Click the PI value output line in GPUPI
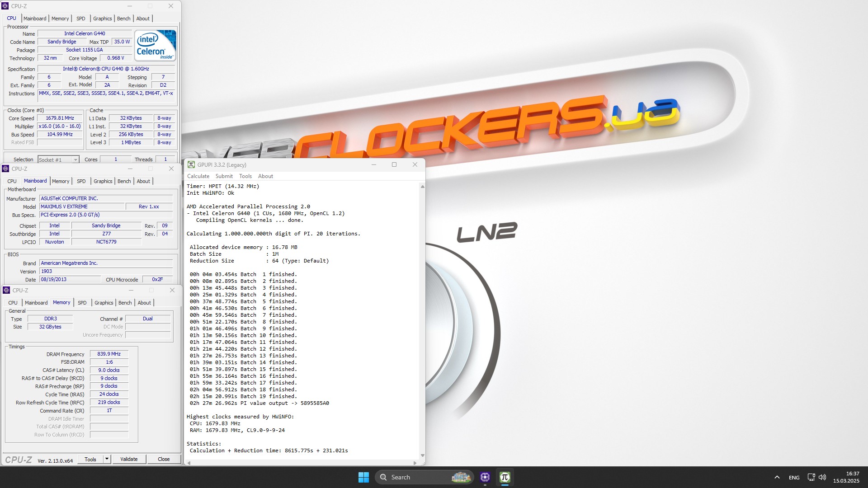 click(259, 403)
